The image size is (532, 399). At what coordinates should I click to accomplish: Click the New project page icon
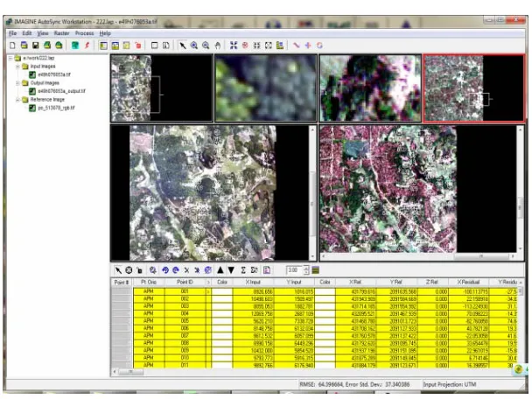(12, 45)
